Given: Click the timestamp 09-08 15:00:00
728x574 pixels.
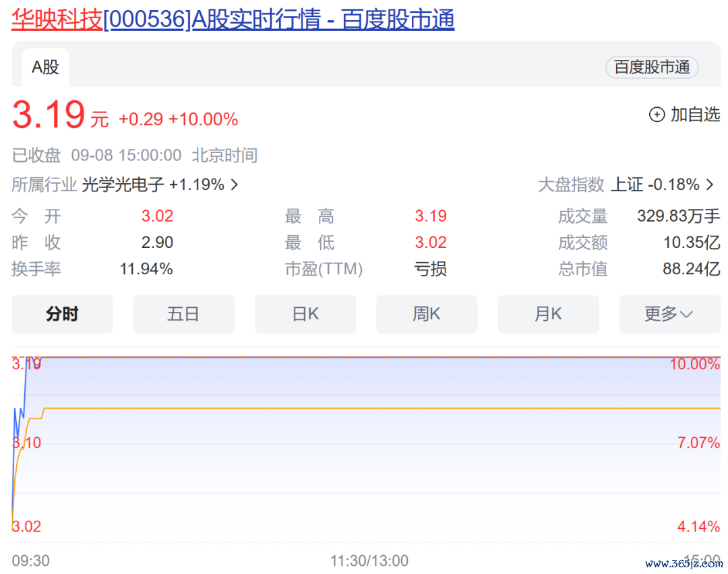Looking at the screenshot, I should coord(126,156).
